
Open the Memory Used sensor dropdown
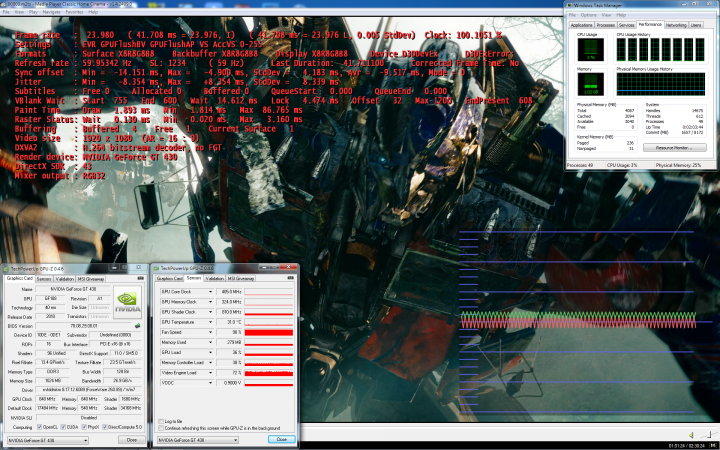click(x=210, y=342)
